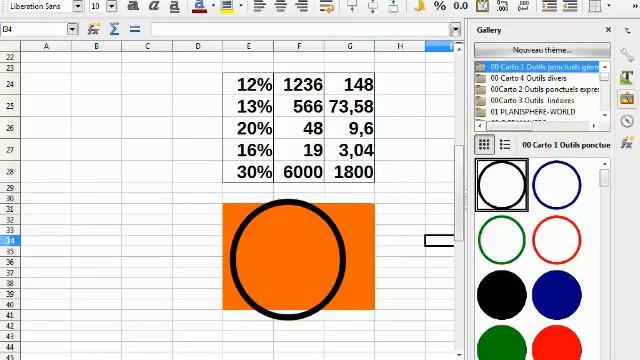Center cell contents vertically

373,6
